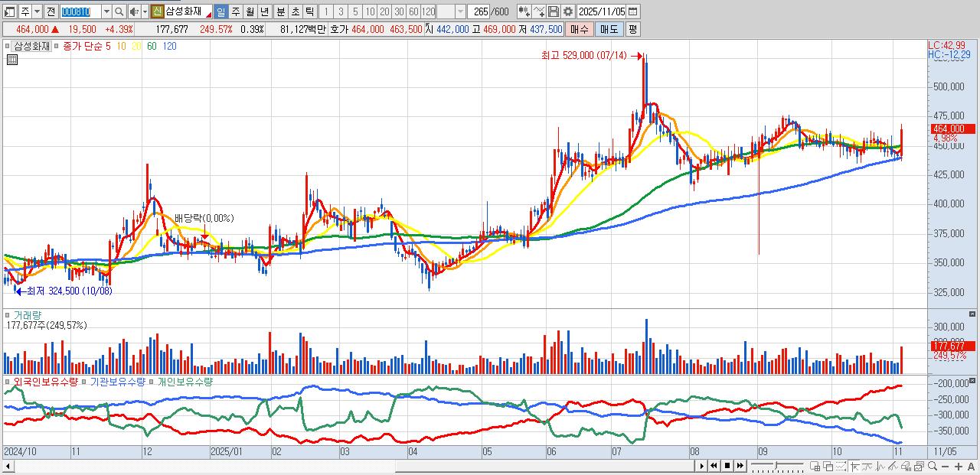Click the blue 매도 sell button
This screenshot has width=980, height=475.
[609, 29]
